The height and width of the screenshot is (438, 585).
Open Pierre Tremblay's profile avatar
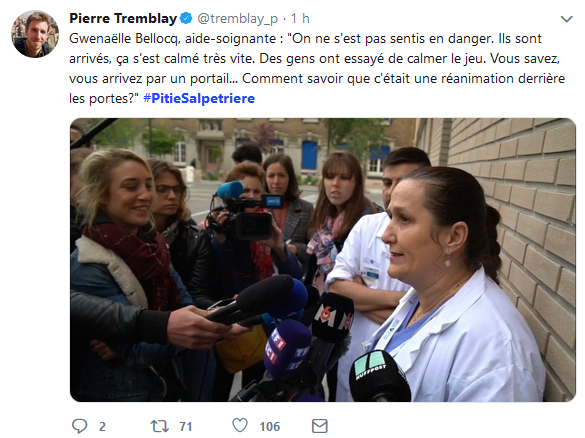pyautogui.click(x=35, y=34)
